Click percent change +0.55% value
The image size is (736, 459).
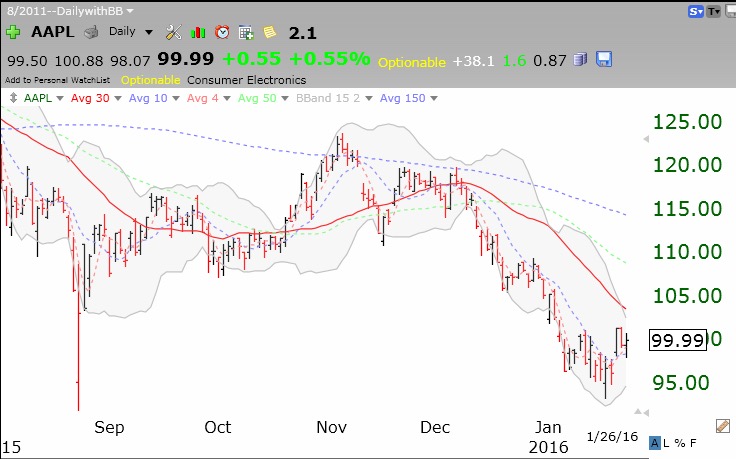(330, 59)
